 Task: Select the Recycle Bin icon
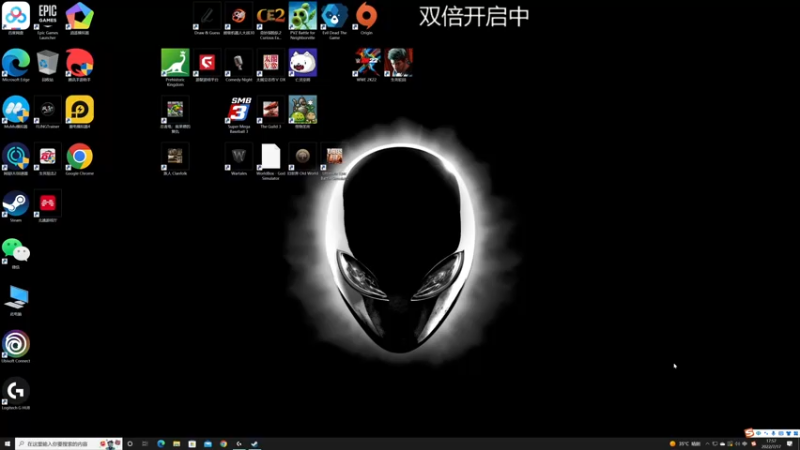coord(47,65)
